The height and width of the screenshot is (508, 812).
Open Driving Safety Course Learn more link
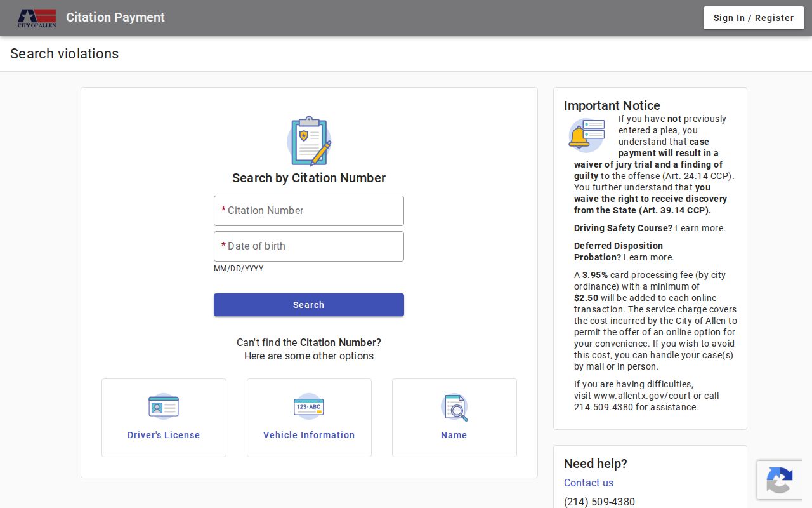pos(700,228)
